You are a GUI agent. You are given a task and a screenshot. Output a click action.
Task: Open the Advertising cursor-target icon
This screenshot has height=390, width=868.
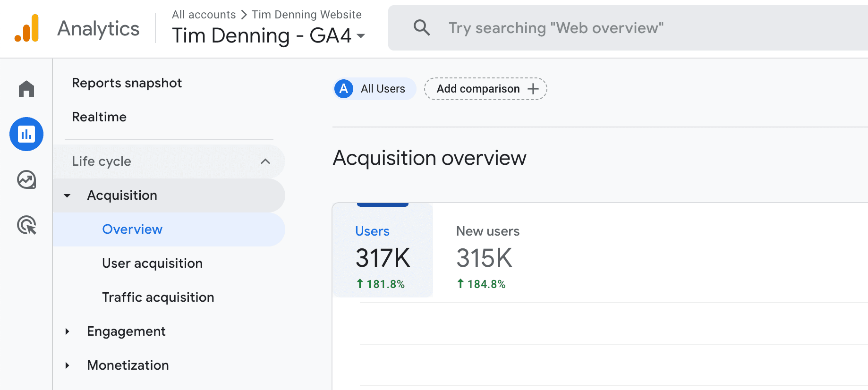click(26, 225)
